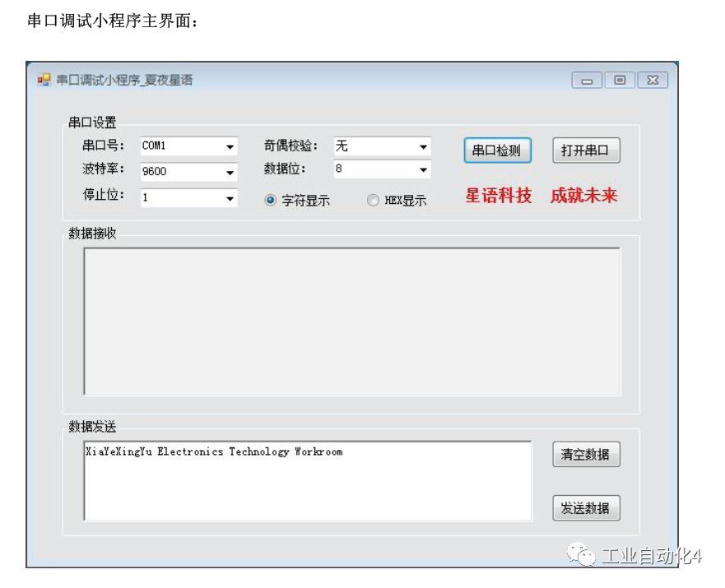Click the 打开串口 open port button

click(x=585, y=150)
